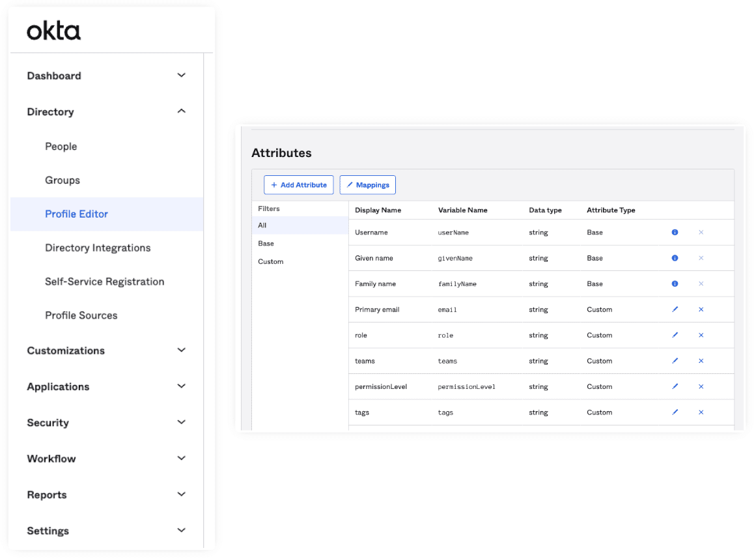Image resolution: width=756 pixels, height=559 pixels.
Task: Click the pencil edit icon for role
Action: 675,336
